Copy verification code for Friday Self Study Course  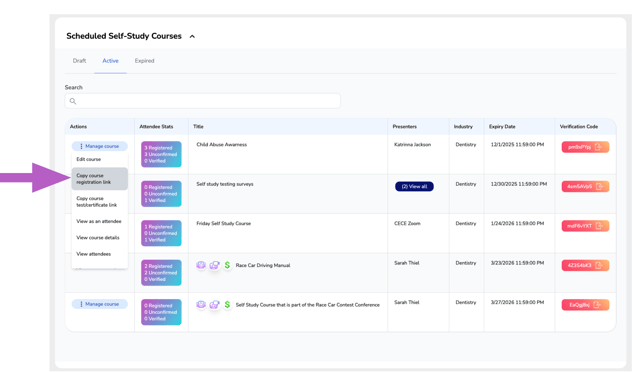(585, 226)
